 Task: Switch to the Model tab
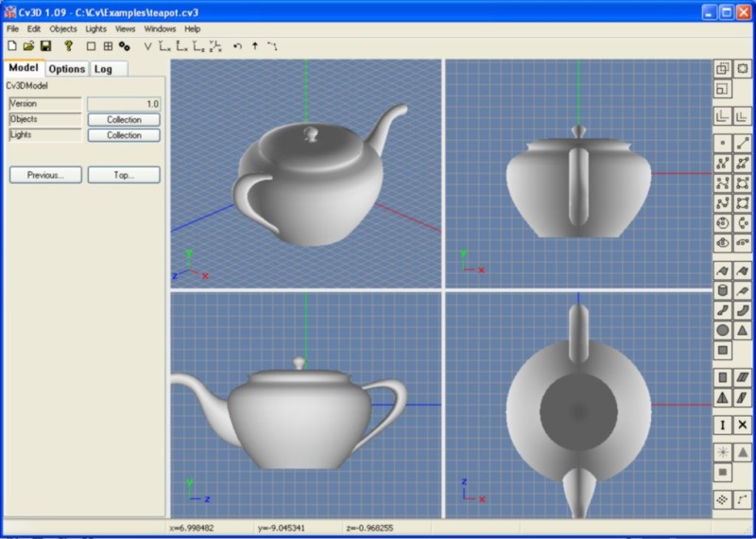coord(24,67)
